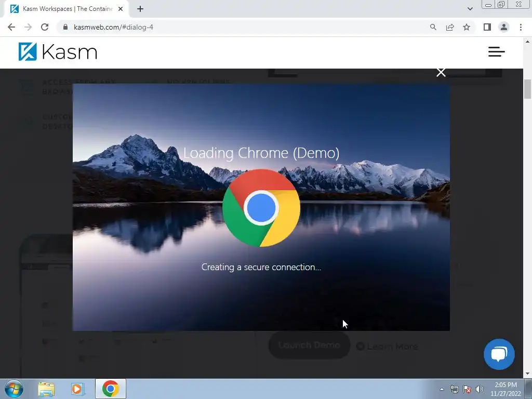Launch Windows Media Player from taskbar
The image size is (532, 399).
pos(77,389)
